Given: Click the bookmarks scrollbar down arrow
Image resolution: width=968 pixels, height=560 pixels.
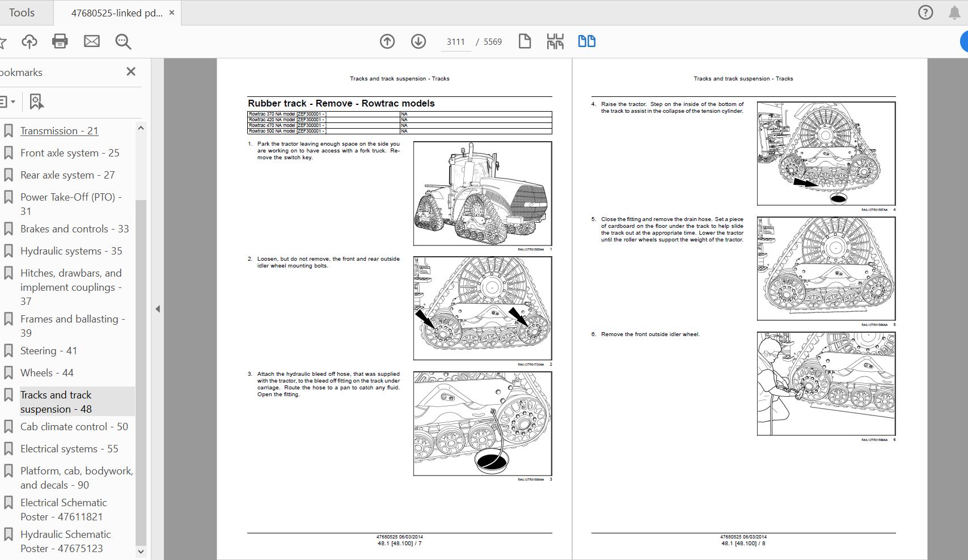Looking at the screenshot, I should coord(141,551).
